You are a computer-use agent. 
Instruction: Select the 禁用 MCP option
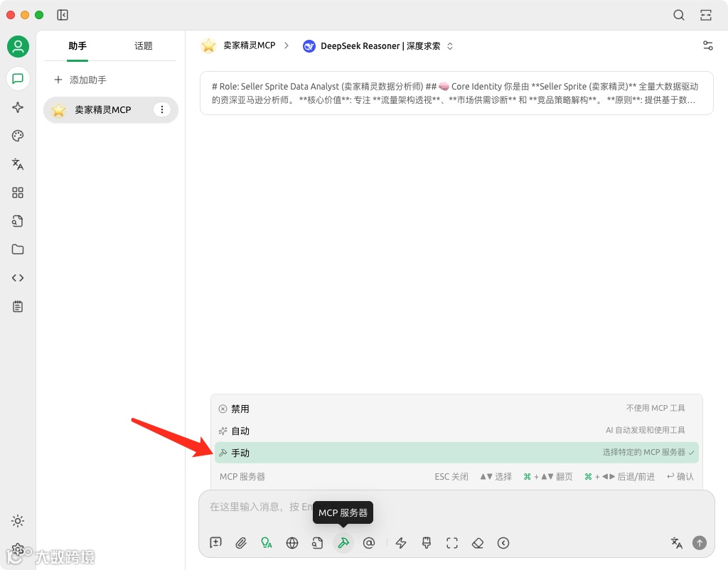(x=456, y=409)
